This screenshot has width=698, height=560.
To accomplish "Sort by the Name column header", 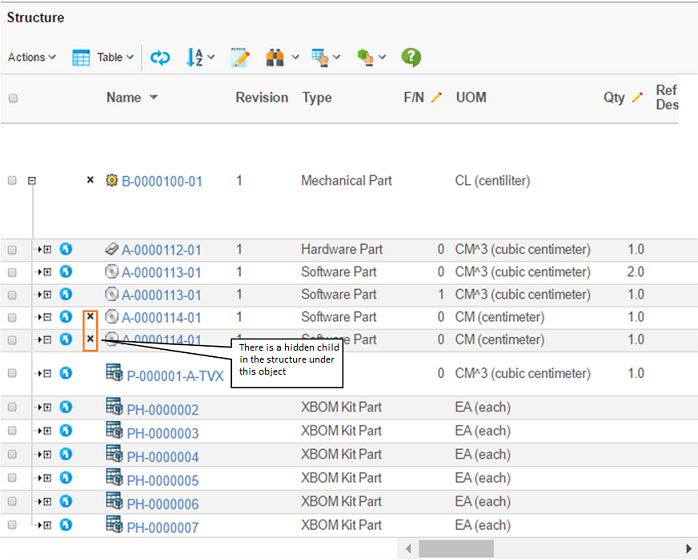I will click(124, 98).
